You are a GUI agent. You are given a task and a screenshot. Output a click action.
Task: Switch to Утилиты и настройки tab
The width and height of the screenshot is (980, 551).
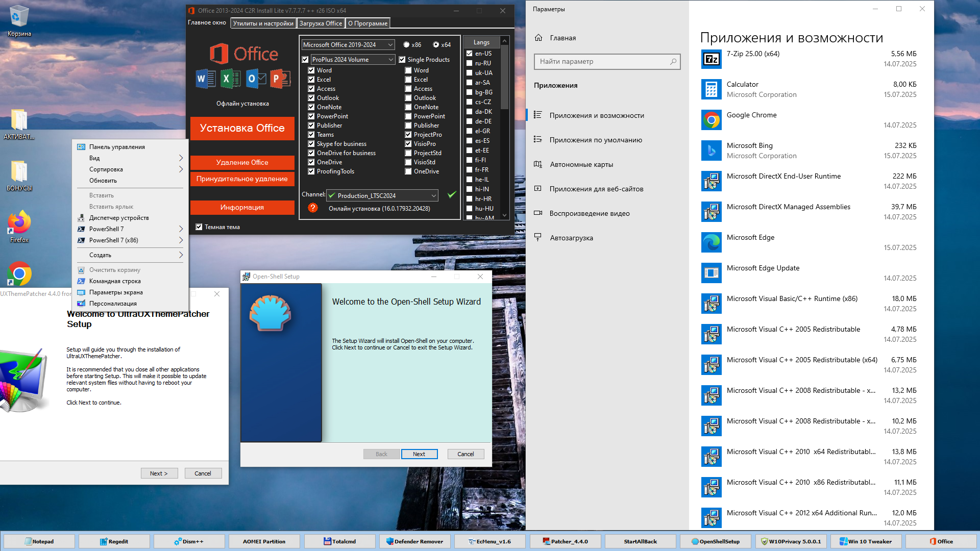263,23
